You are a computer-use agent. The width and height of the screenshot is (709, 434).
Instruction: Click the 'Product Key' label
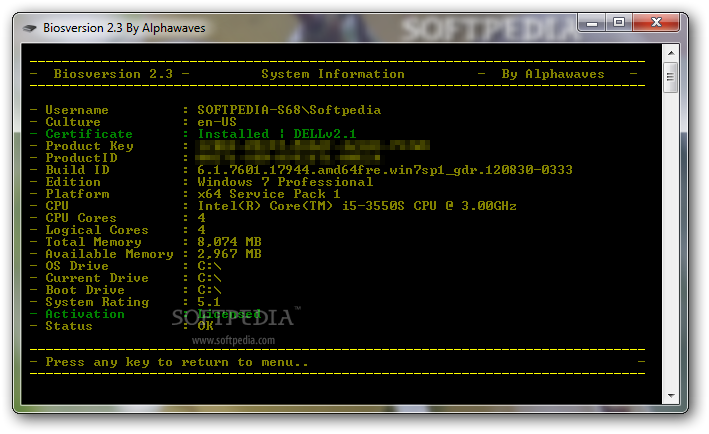pyautogui.click(x=90, y=146)
